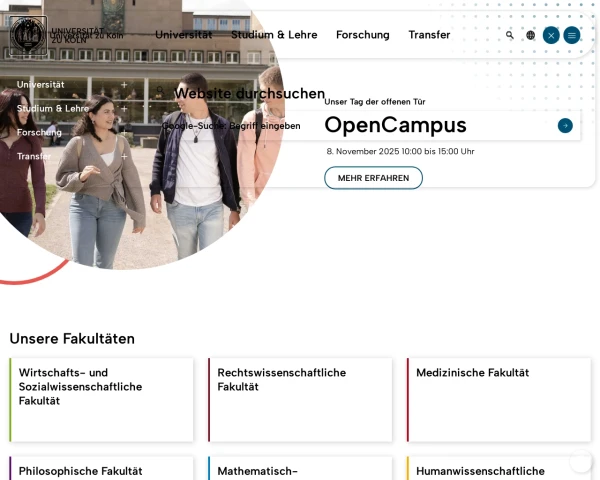Viewport: 600px width, 480px height.
Task: Open Studium & Lehre top menu
Action: pyautogui.click(x=274, y=35)
